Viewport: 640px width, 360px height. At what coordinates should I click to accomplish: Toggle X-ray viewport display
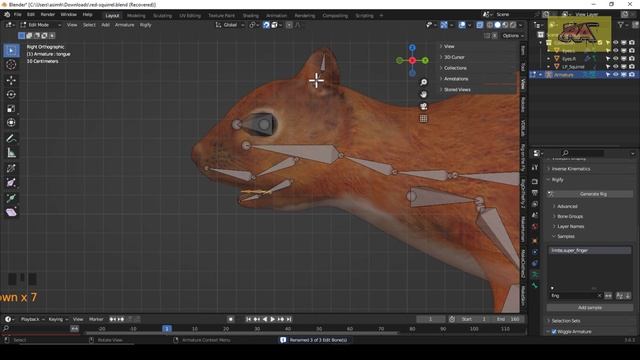[480, 25]
